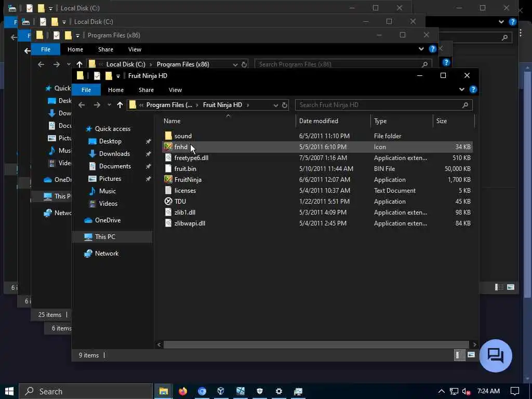Open help in Fruit Ninja HD window
This screenshot has width=532, height=399.
click(473, 89)
